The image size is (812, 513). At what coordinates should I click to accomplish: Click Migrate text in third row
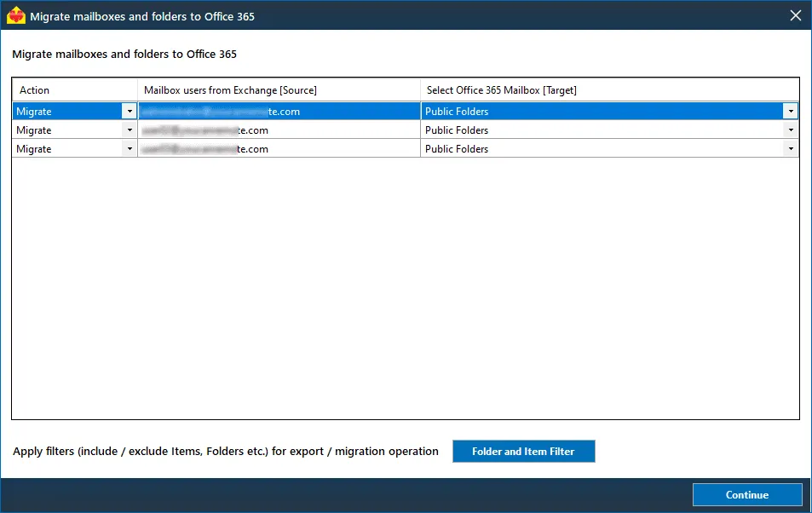(x=34, y=149)
